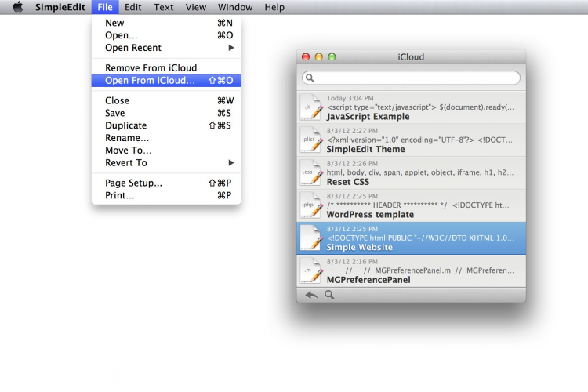This screenshot has height=392, width=588.
Task: Close the File menu in menu bar
Action: 105,7
